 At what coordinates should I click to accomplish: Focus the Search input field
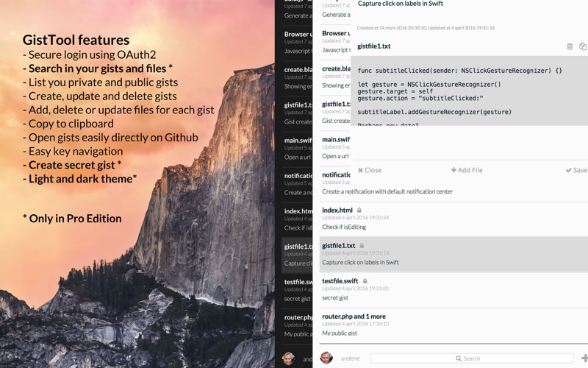[472, 358]
